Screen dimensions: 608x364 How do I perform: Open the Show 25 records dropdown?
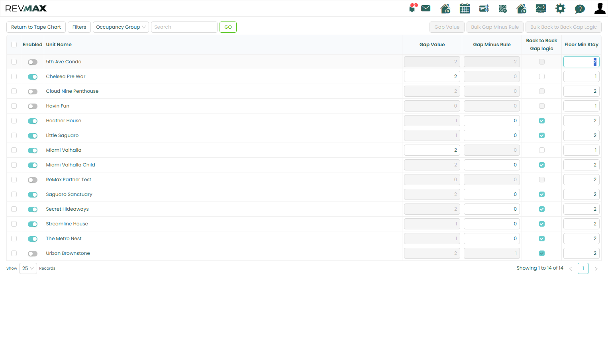pyautogui.click(x=28, y=268)
